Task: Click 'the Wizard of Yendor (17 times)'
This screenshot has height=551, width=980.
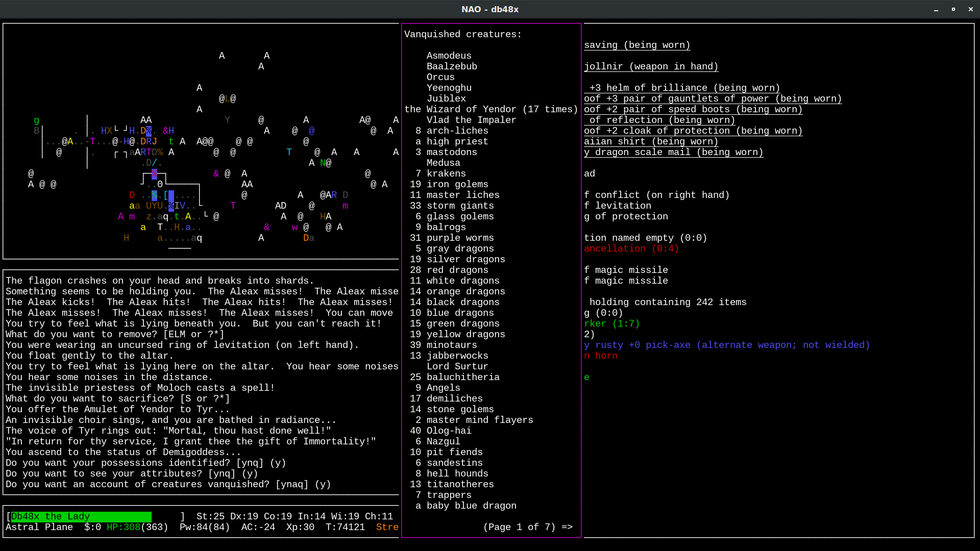Action: point(491,109)
